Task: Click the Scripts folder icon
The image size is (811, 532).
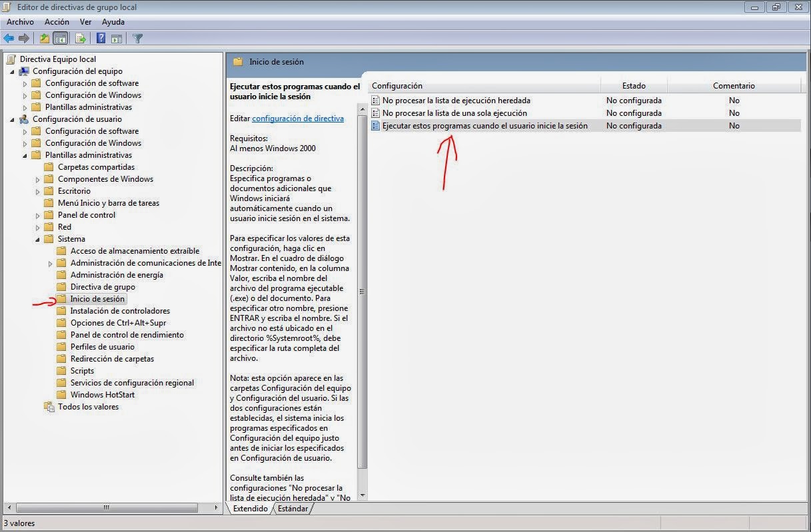Action: click(62, 371)
